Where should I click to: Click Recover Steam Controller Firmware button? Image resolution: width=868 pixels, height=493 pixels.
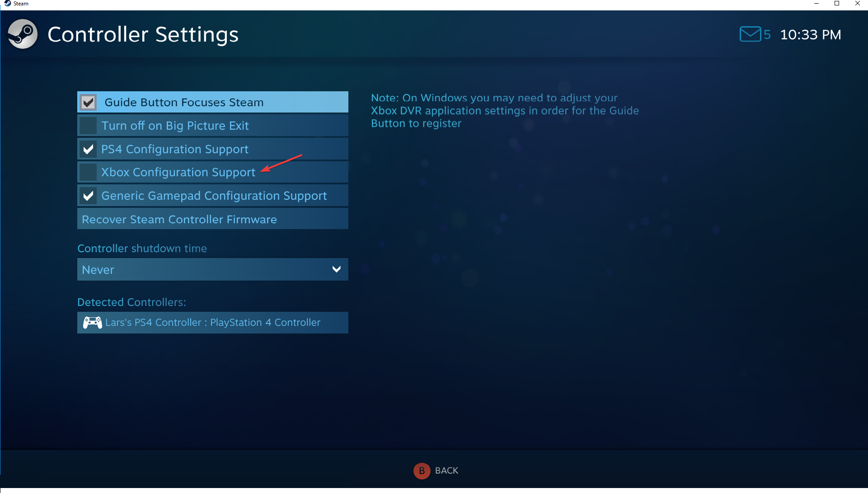pos(213,219)
